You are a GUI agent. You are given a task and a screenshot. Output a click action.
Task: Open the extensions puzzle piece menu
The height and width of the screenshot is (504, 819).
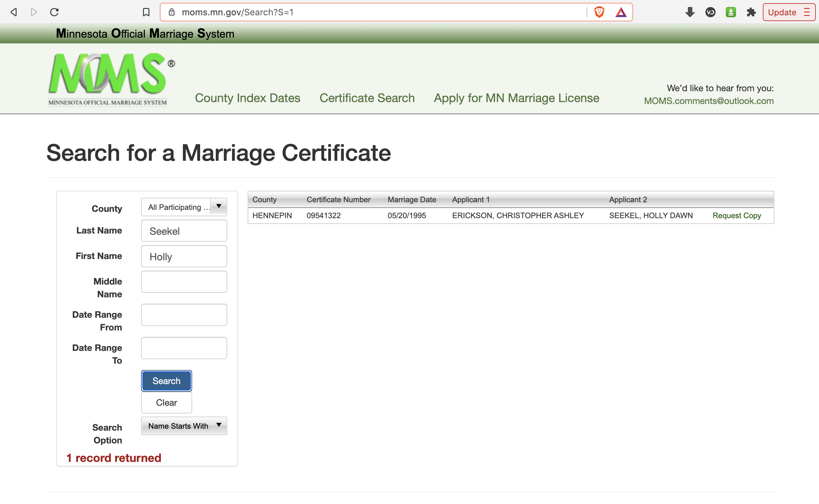751,12
